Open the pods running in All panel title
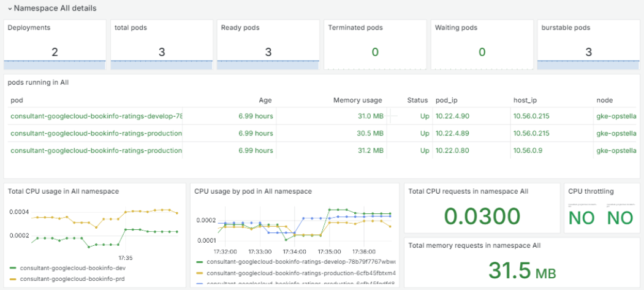The height and width of the screenshot is (290, 644). (38, 83)
